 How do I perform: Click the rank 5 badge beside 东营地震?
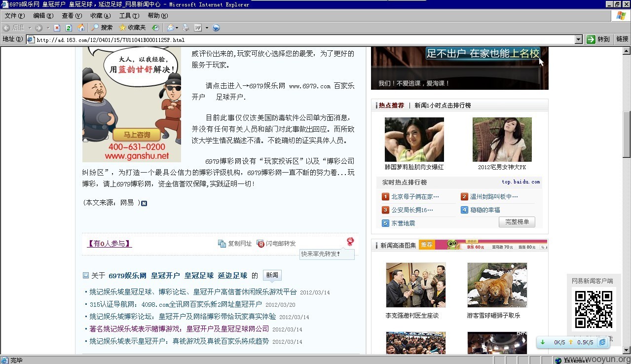click(386, 223)
